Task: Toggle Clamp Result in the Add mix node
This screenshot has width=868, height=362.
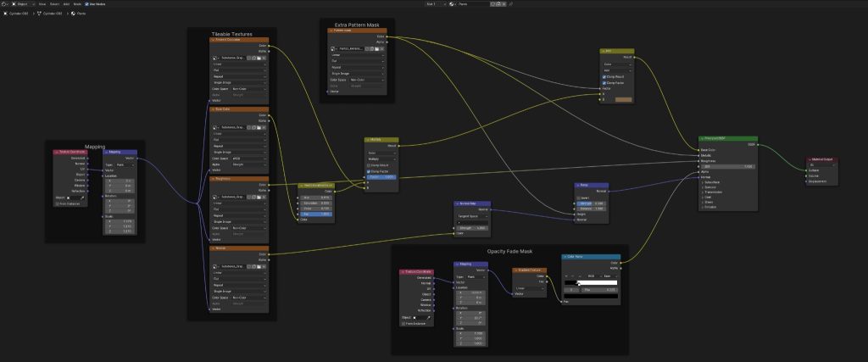Action: coord(604,77)
